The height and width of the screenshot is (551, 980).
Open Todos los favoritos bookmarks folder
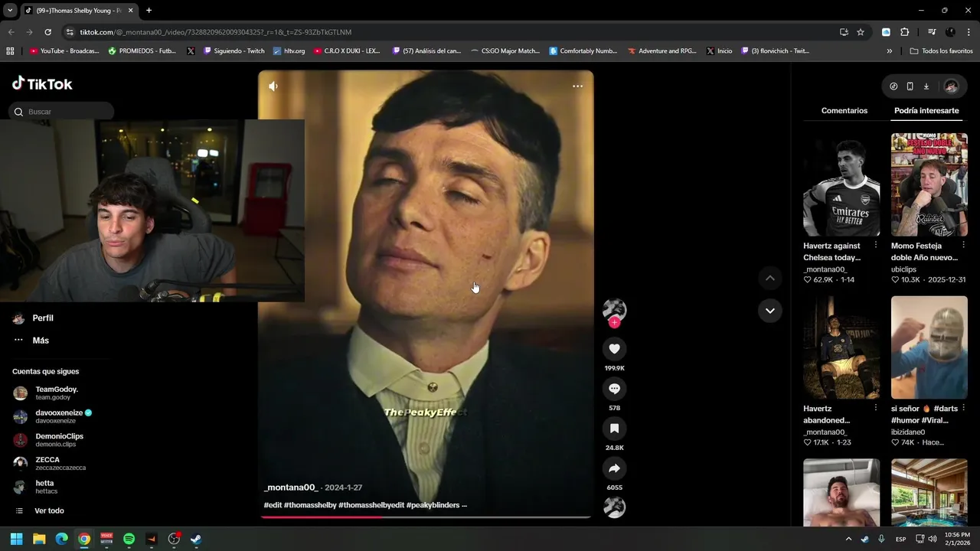(942, 51)
